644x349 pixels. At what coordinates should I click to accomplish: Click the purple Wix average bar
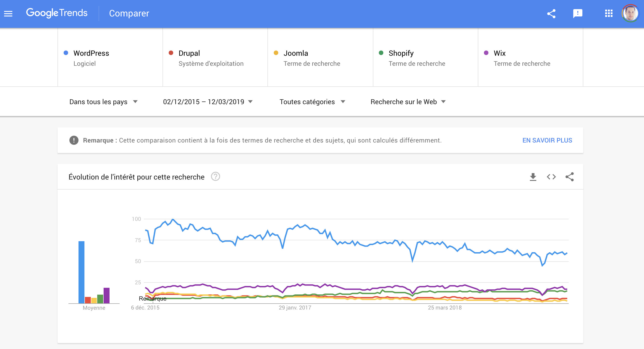pos(107,296)
